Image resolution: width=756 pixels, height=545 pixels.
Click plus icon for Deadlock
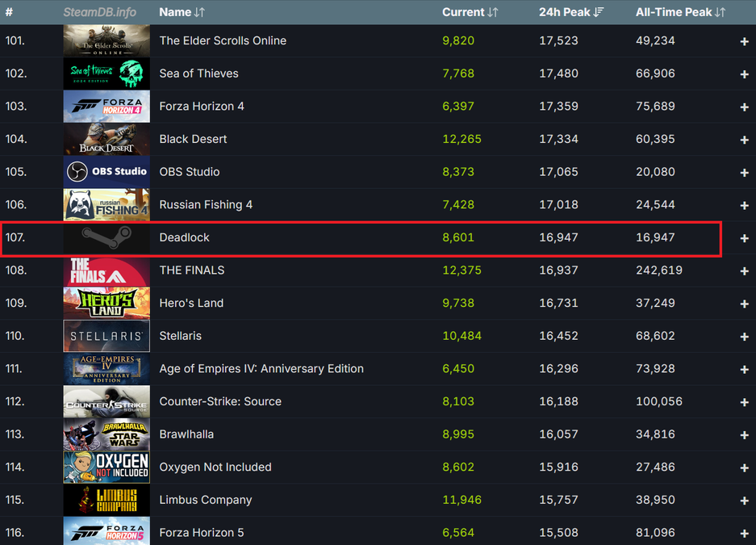pyautogui.click(x=745, y=238)
